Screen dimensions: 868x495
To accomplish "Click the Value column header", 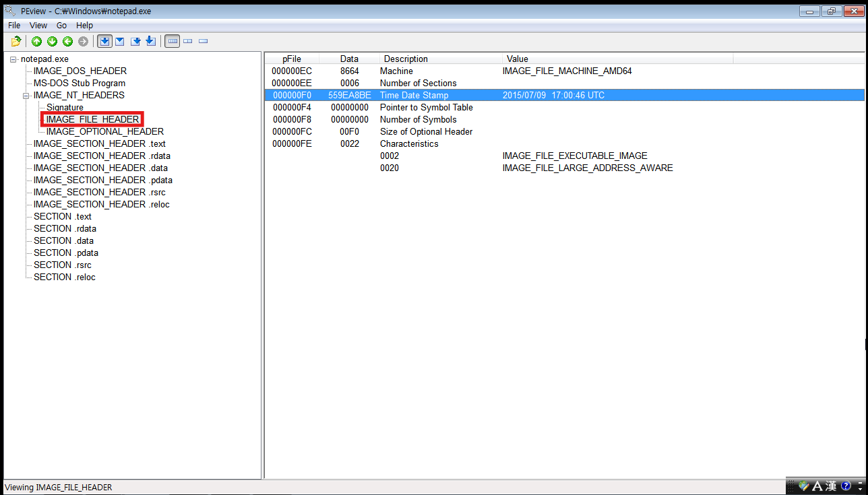I will (x=618, y=59).
